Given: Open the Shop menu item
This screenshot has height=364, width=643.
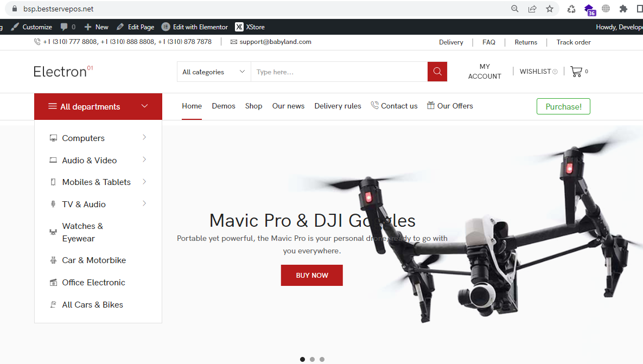Looking at the screenshot, I should click(x=253, y=106).
